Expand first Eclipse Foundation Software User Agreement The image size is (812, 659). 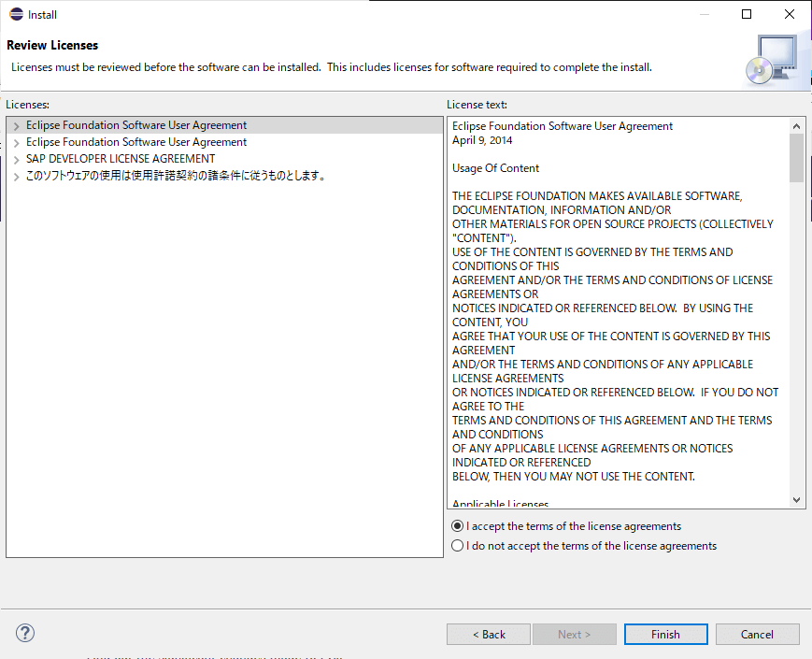click(17, 126)
